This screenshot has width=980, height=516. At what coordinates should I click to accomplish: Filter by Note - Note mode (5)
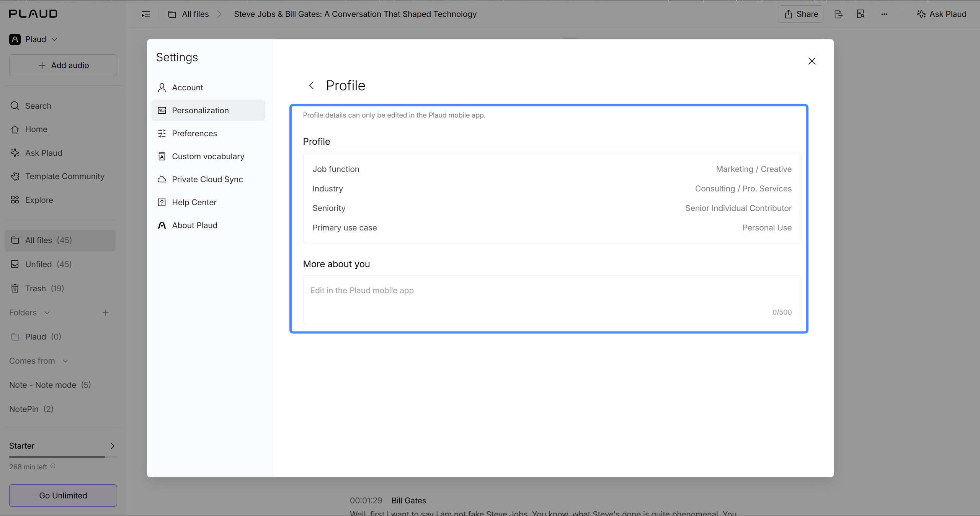click(x=50, y=385)
